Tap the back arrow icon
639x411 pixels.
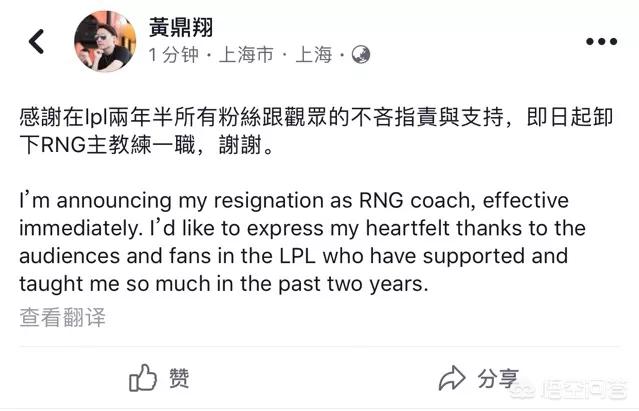(x=37, y=41)
